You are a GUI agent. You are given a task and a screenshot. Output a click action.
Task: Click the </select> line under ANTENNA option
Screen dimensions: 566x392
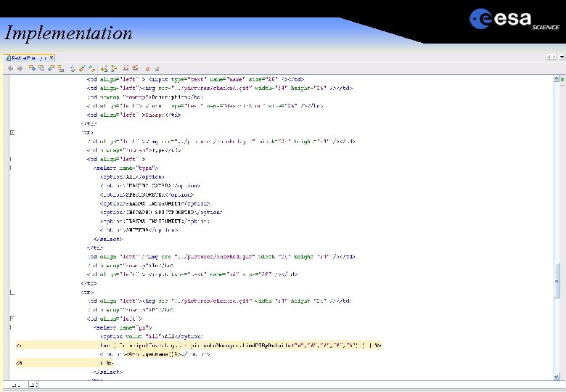(108, 239)
